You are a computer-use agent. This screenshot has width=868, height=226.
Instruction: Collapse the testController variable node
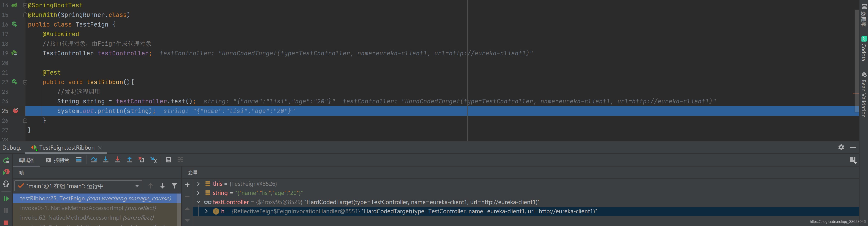(x=198, y=202)
